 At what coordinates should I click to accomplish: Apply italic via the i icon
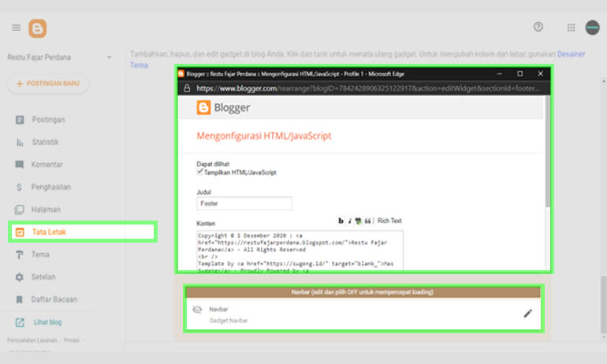click(x=349, y=221)
